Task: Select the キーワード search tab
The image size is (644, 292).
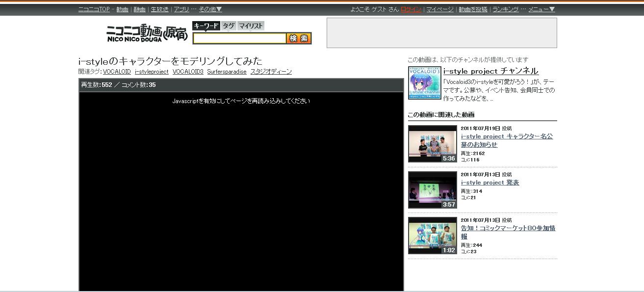Action: click(x=206, y=26)
